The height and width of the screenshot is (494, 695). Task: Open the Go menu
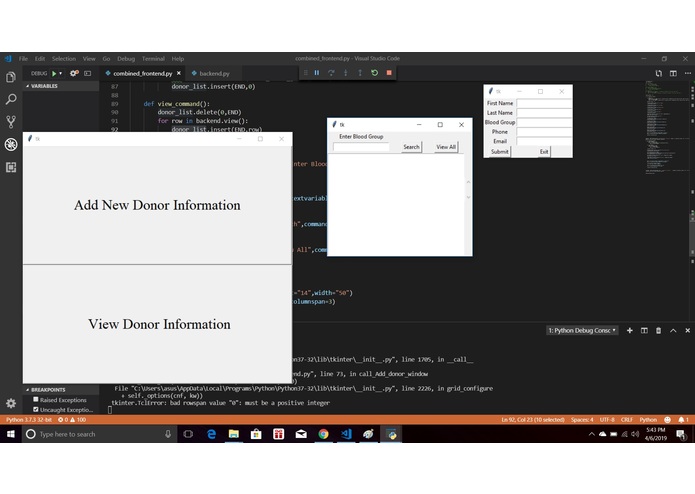(x=106, y=58)
